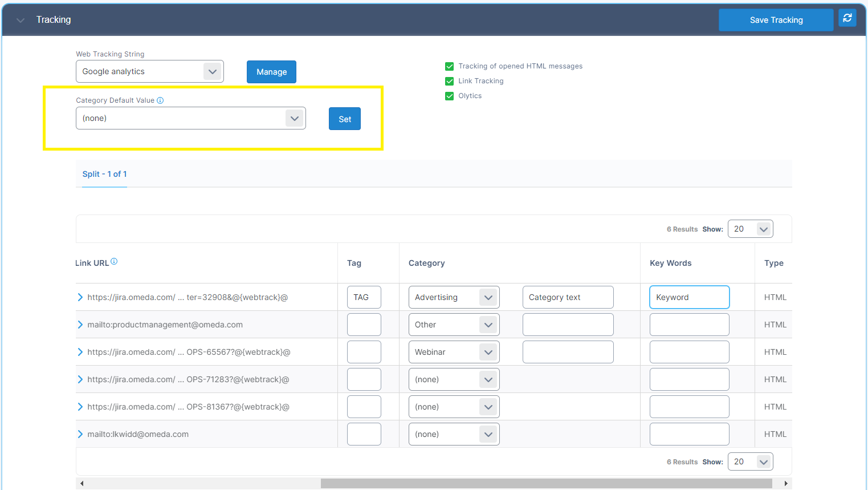Click the Save Tracking button

(776, 20)
